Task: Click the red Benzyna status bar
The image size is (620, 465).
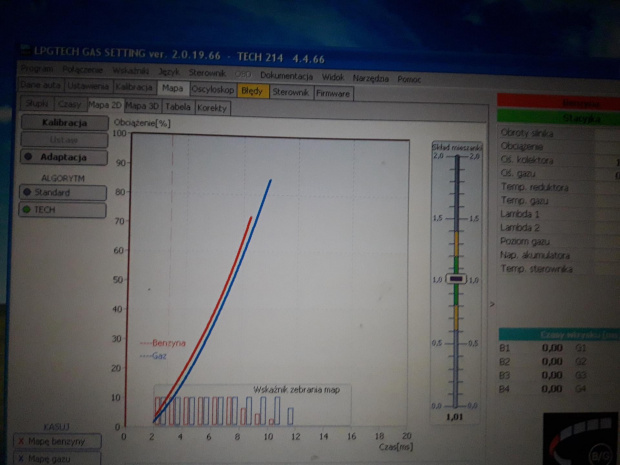Action: pyautogui.click(x=558, y=102)
